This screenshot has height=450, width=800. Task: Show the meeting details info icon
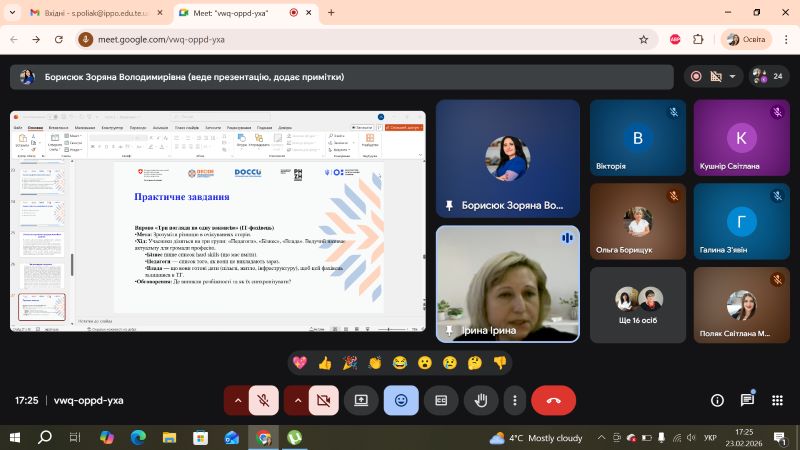pos(717,400)
